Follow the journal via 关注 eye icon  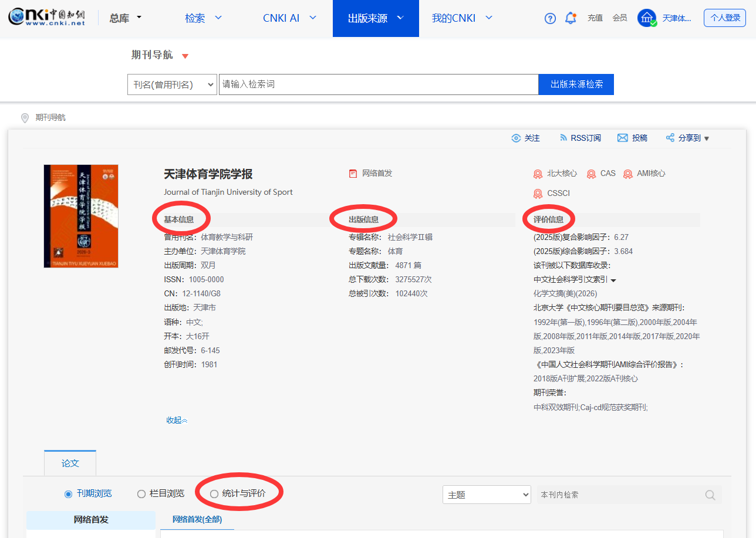(516, 138)
